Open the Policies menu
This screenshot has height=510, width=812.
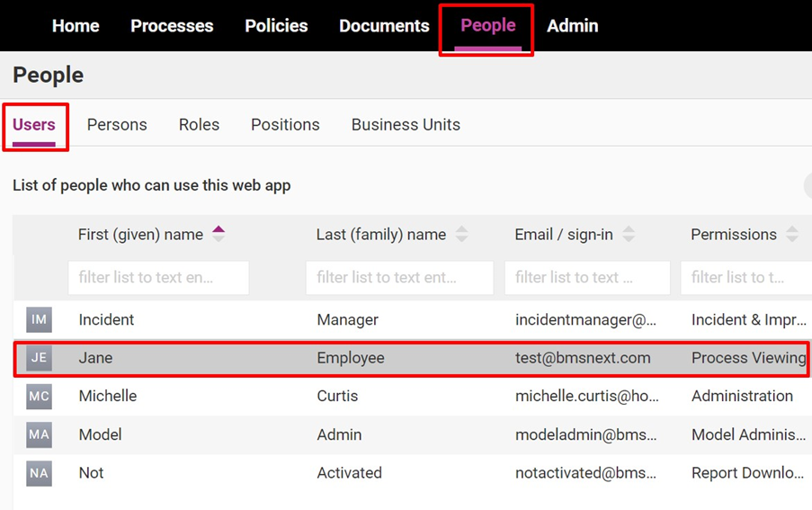tap(276, 26)
